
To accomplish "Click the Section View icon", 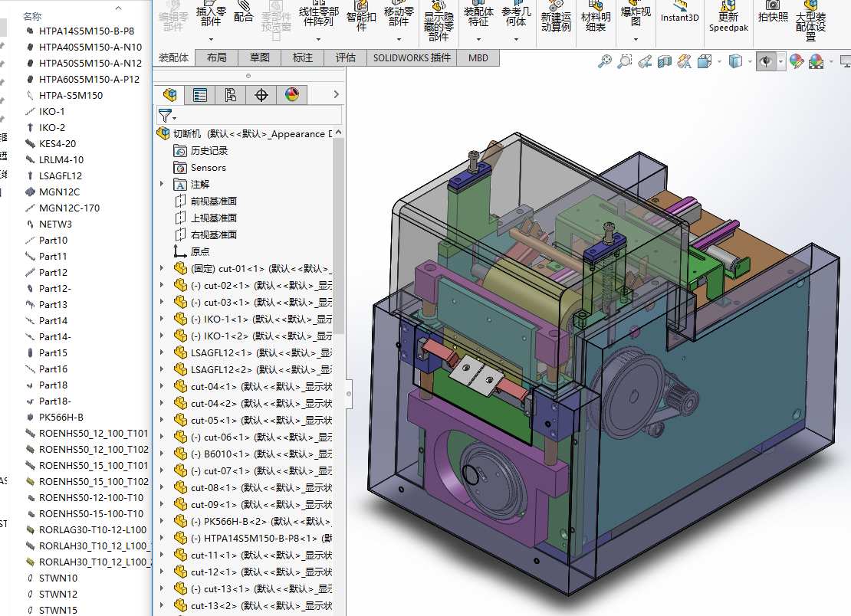I will click(x=664, y=61).
